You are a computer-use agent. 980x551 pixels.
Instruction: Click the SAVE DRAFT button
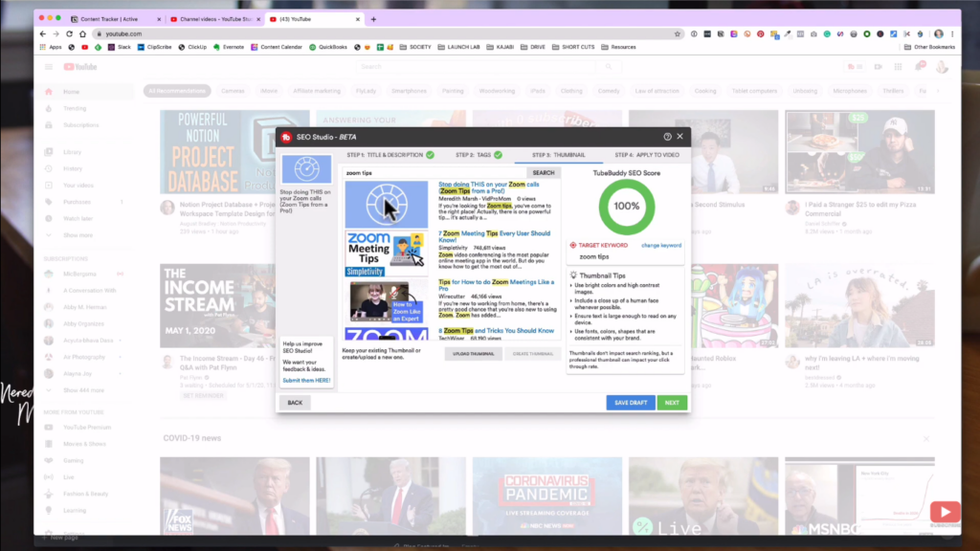(x=631, y=403)
